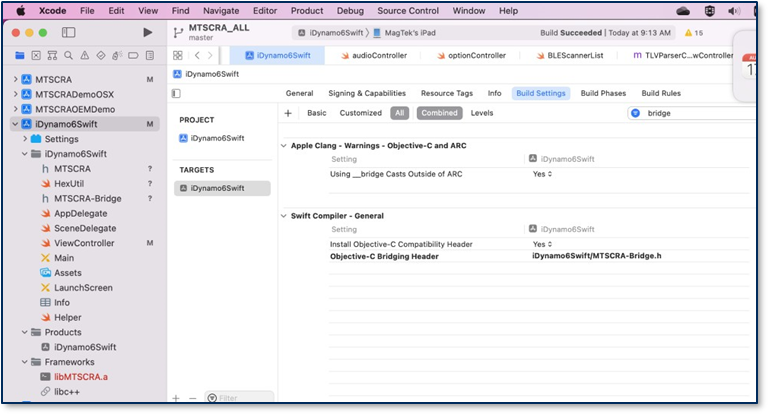This screenshot has height=414, width=768.
Task: Open the Apple menu
Action: 20,10
